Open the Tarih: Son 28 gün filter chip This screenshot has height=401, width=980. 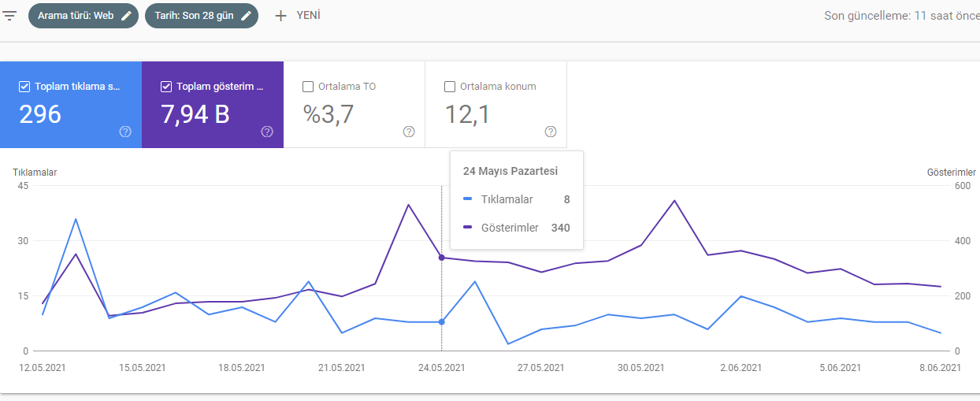click(x=202, y=16)
